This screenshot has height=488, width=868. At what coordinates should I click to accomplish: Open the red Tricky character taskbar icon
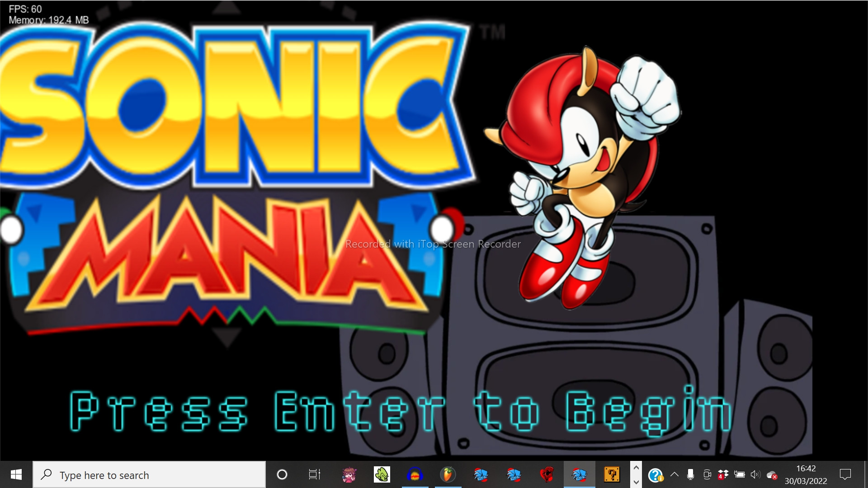click(x=546, y=474)
